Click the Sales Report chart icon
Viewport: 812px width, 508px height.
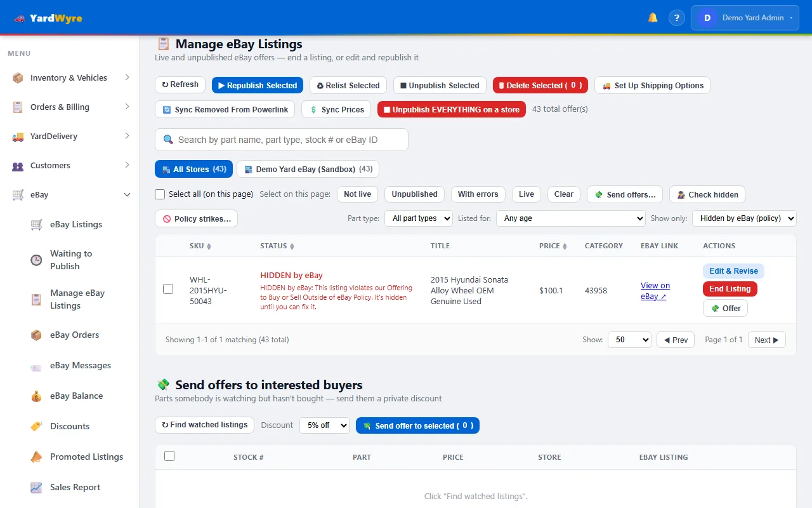click(37, 487)
